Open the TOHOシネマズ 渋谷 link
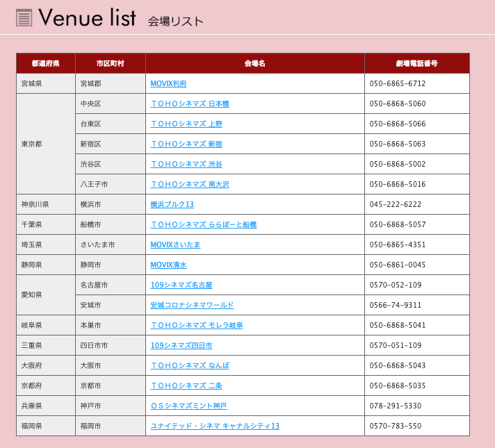 (186, 164)
